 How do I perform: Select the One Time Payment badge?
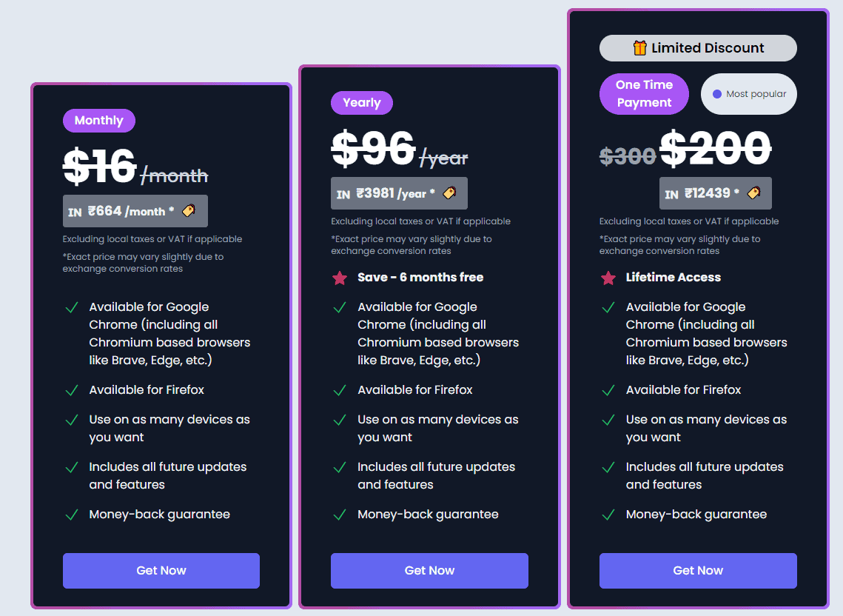click(643, 93)
